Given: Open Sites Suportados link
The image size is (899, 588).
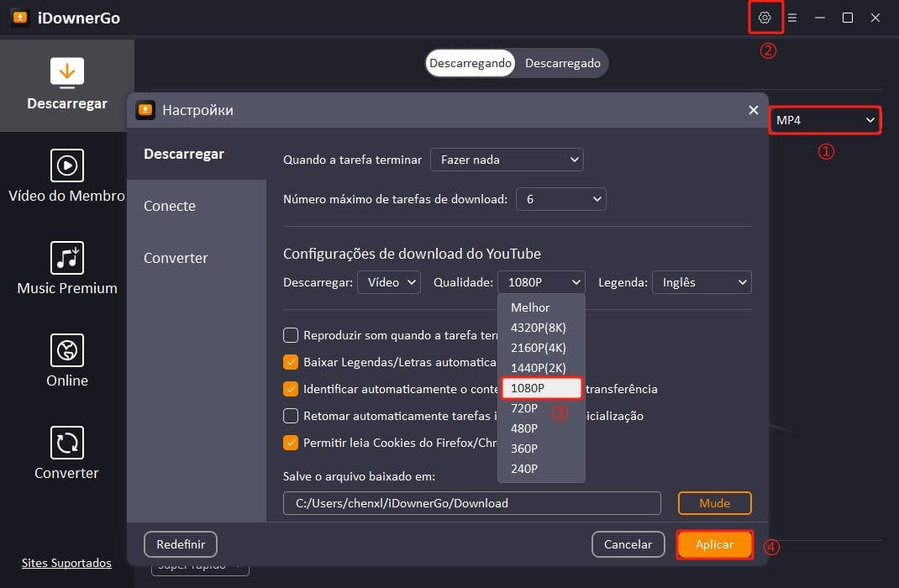Looking at the screenshot, I should tap(66, 563).
